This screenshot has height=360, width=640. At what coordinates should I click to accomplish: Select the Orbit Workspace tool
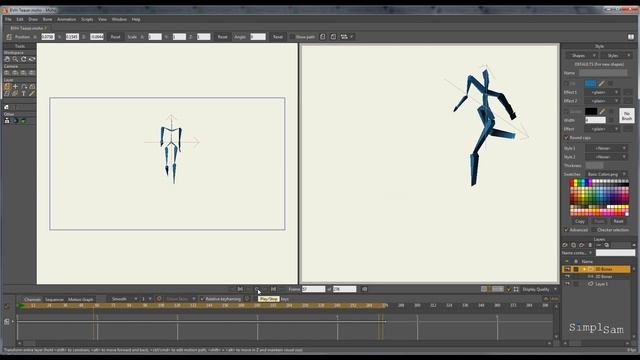coord(32,59)
